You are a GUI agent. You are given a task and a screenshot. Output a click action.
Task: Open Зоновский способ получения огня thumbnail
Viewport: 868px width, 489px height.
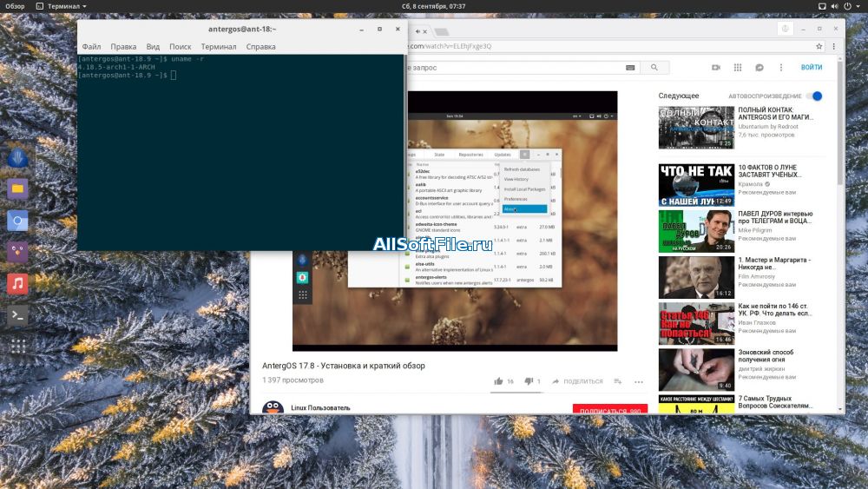pos(696,369)
